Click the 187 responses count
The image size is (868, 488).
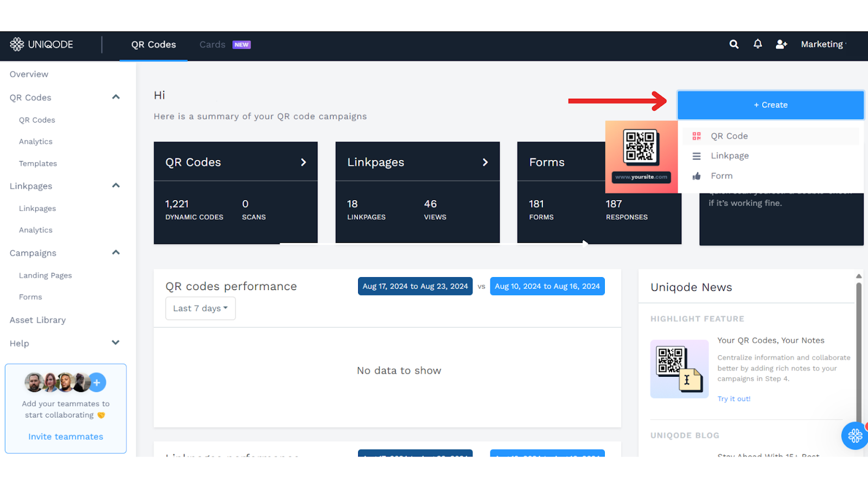pos(614,204)
